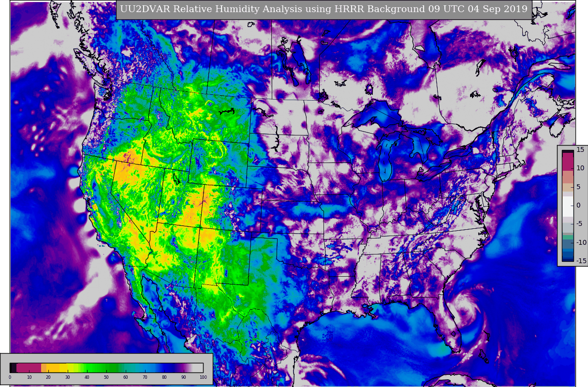Click the '40' label on humidity scale
This screenshot has width=588, height=387.
coord(87,377)
